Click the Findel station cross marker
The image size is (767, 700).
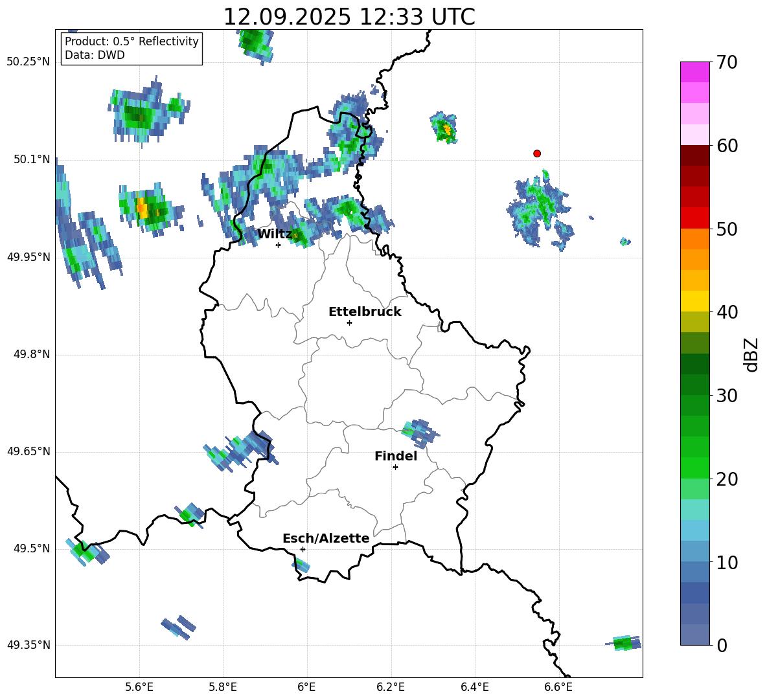point(395,468)
